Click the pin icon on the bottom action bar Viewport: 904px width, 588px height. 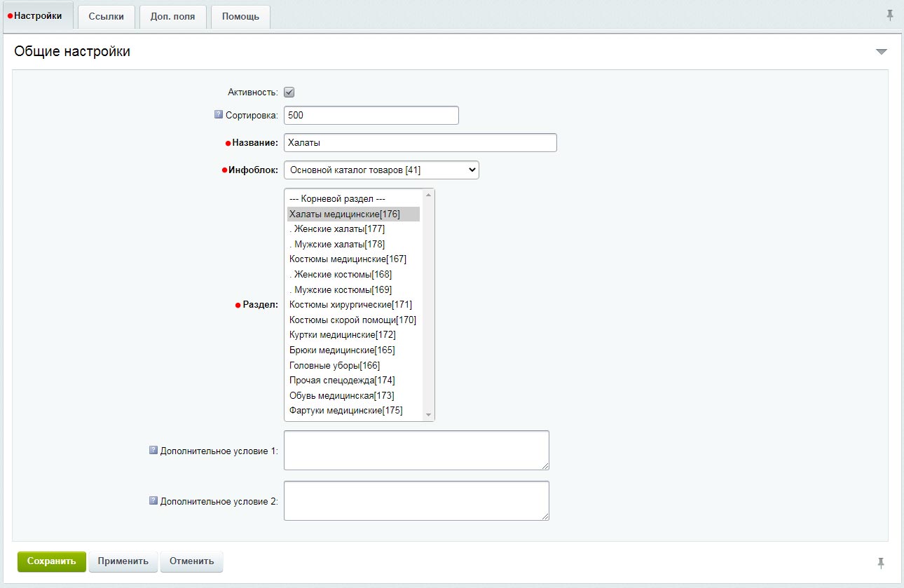[x=880, y=561]
